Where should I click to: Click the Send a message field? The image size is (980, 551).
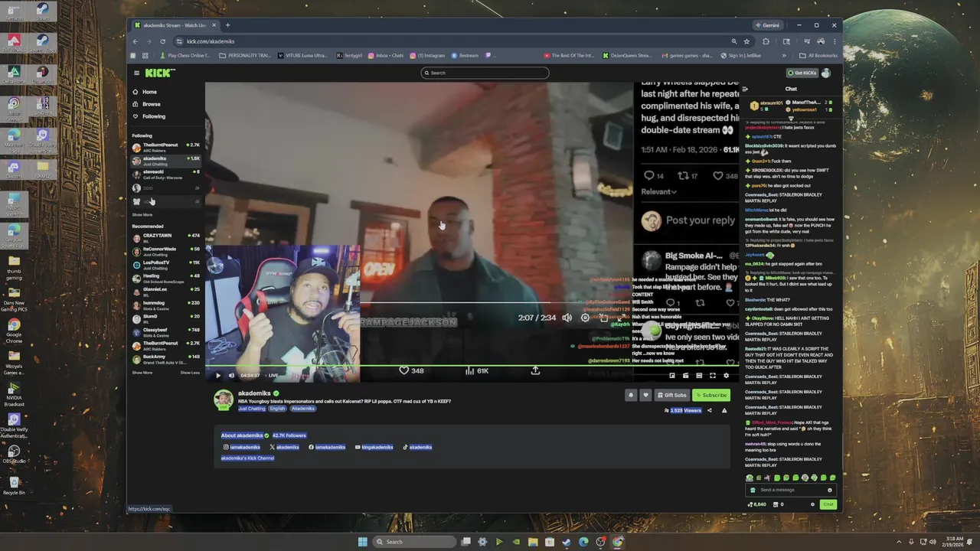pos(790,490)
